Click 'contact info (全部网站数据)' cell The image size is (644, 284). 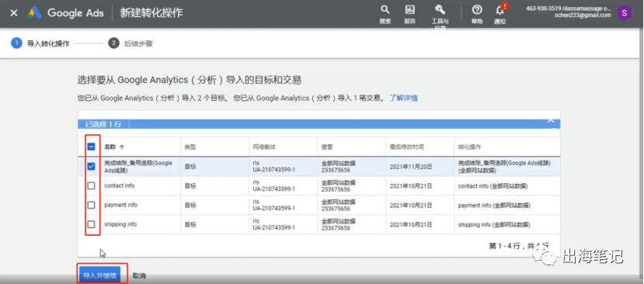tap(493, 186)
